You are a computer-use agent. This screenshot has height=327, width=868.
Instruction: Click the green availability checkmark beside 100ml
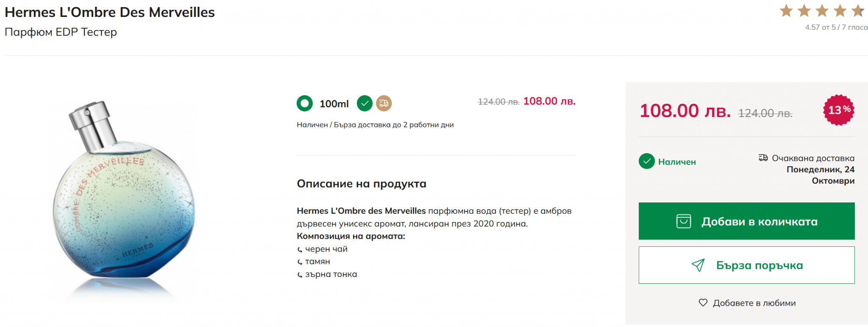(x=364, y=103)
